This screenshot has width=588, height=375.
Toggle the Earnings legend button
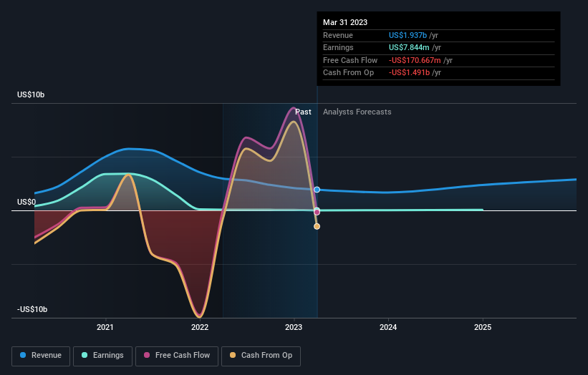pyautogui.click(x=102, y=356)
